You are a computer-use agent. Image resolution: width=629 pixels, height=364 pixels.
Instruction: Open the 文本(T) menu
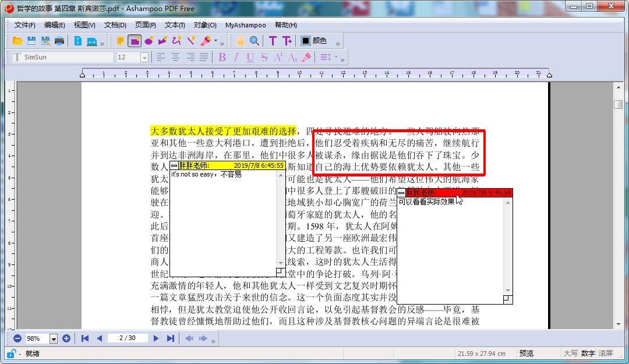pos(175,25)
